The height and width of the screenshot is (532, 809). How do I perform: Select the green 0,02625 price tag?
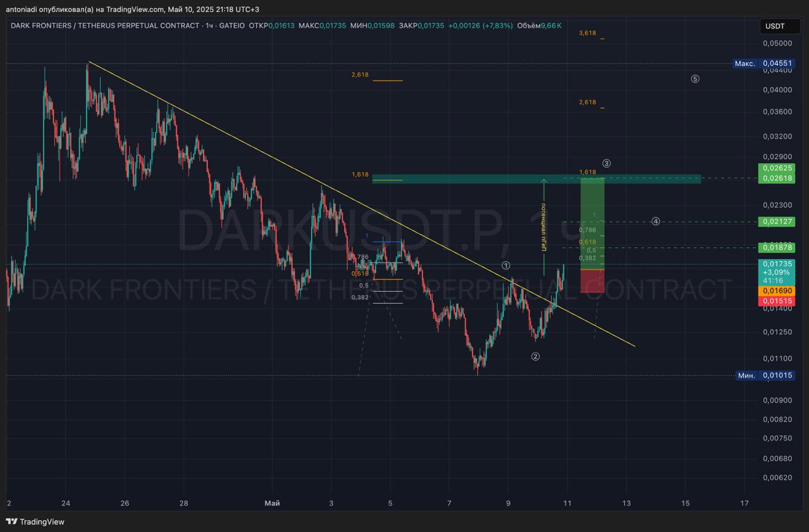click(x=777, y=168)
